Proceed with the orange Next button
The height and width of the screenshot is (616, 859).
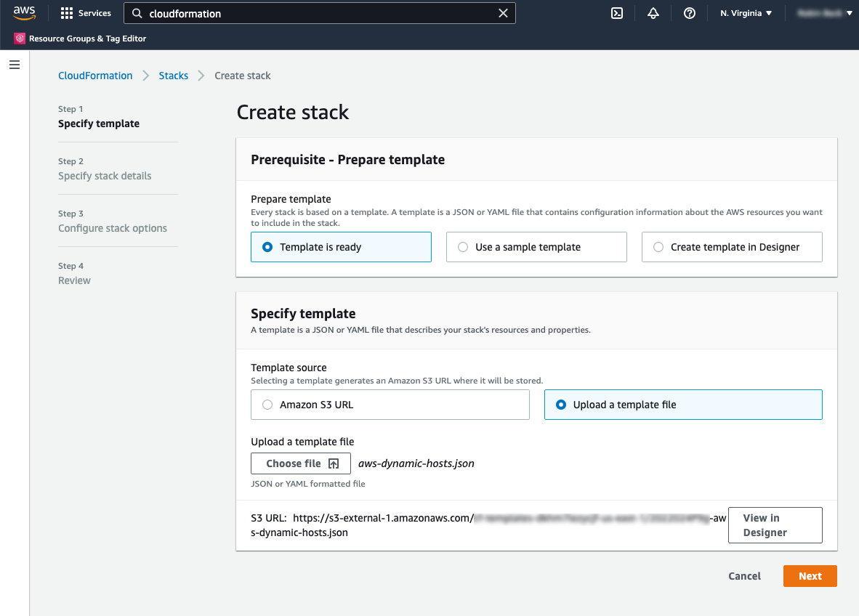coord(810,576)
